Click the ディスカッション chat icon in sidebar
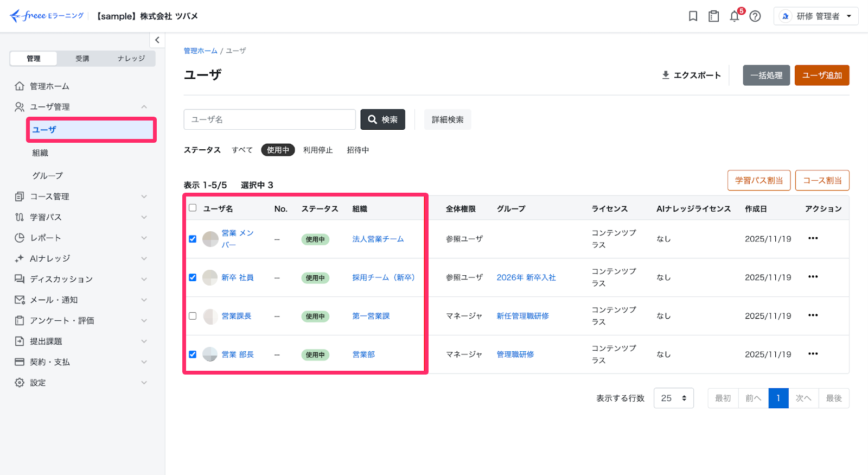Screen dimensions: 868x475 click(x=20, y=279)
